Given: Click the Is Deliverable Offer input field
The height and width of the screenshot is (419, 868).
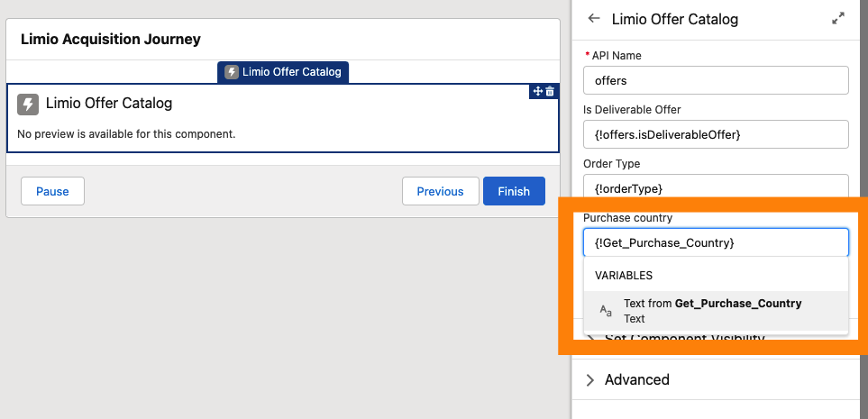Looking at the screenshot, I should 716,134.
